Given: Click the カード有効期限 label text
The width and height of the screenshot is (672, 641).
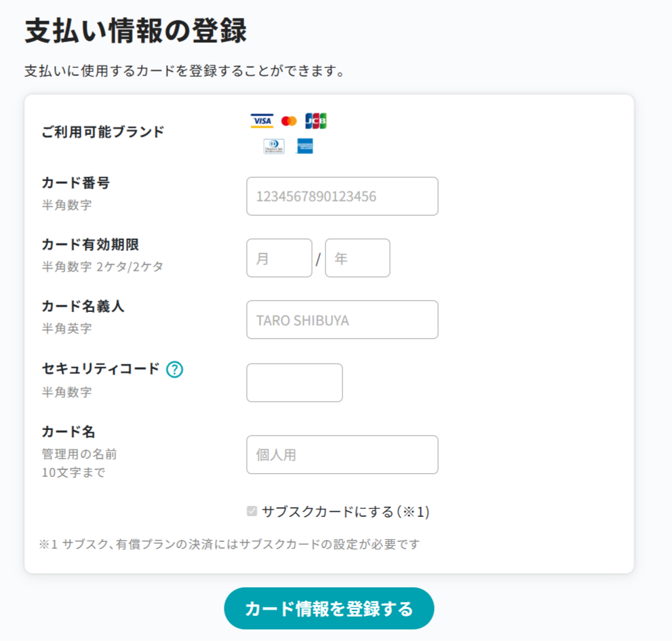Looking at the screenshot, I should tap(90, 244).
